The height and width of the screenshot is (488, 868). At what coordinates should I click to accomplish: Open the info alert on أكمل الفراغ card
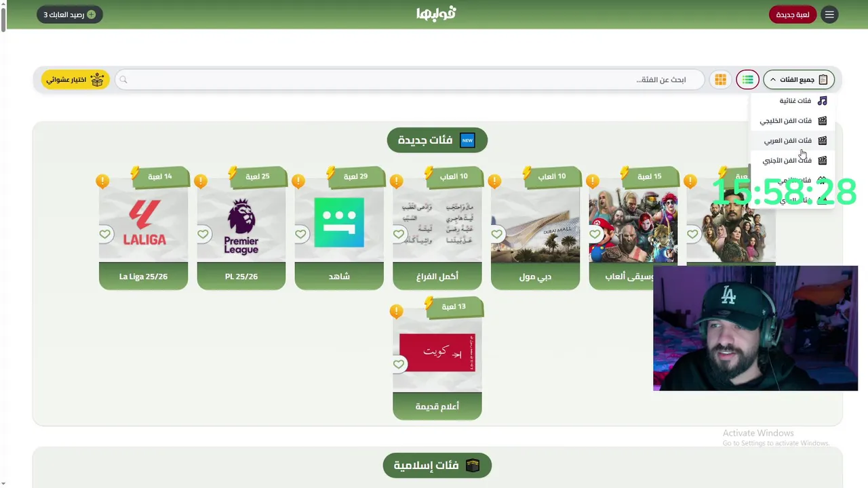click(396, 181)
